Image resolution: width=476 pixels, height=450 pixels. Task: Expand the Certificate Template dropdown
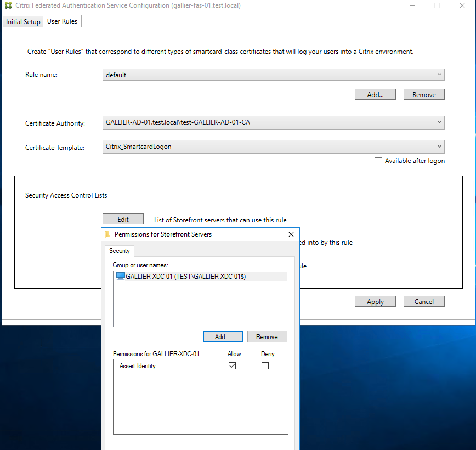click(x=273, y=147)
